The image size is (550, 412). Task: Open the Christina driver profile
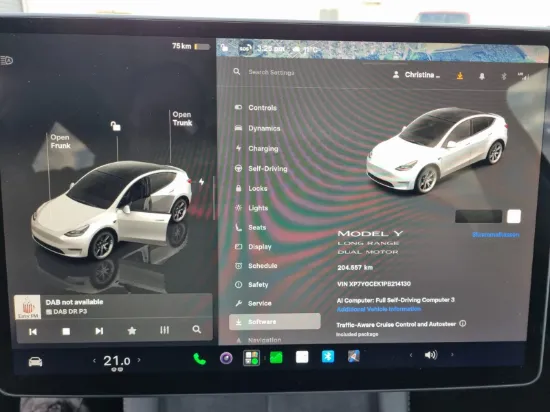coord(416,75)
